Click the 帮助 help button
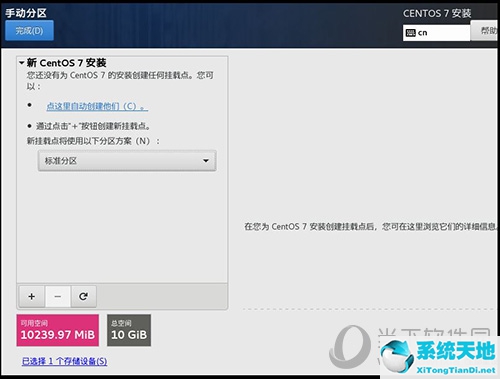Screen dimensions: 500x379 (485, 31)
